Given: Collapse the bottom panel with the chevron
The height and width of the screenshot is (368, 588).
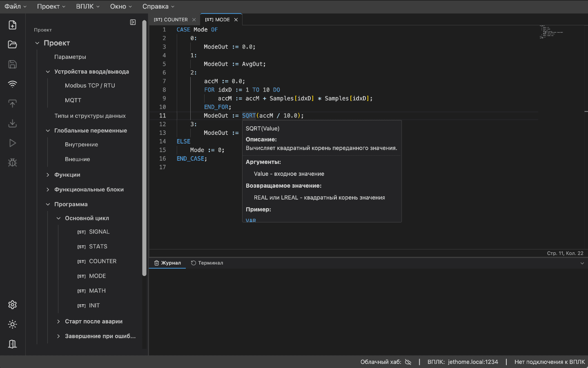Looking at the screenshot, I should click(x=582, y=263).
